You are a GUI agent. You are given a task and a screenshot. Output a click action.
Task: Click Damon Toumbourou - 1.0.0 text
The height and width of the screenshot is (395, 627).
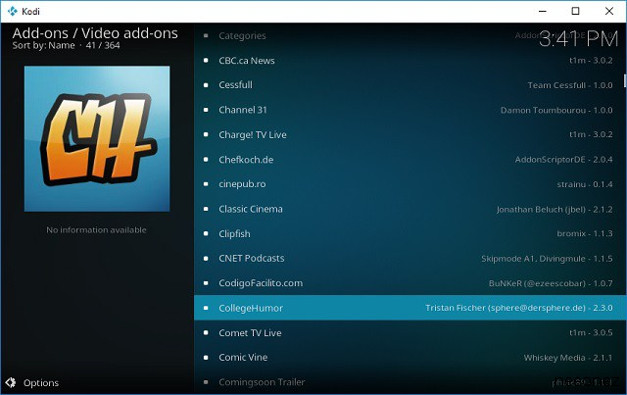[x=556, y=110]
